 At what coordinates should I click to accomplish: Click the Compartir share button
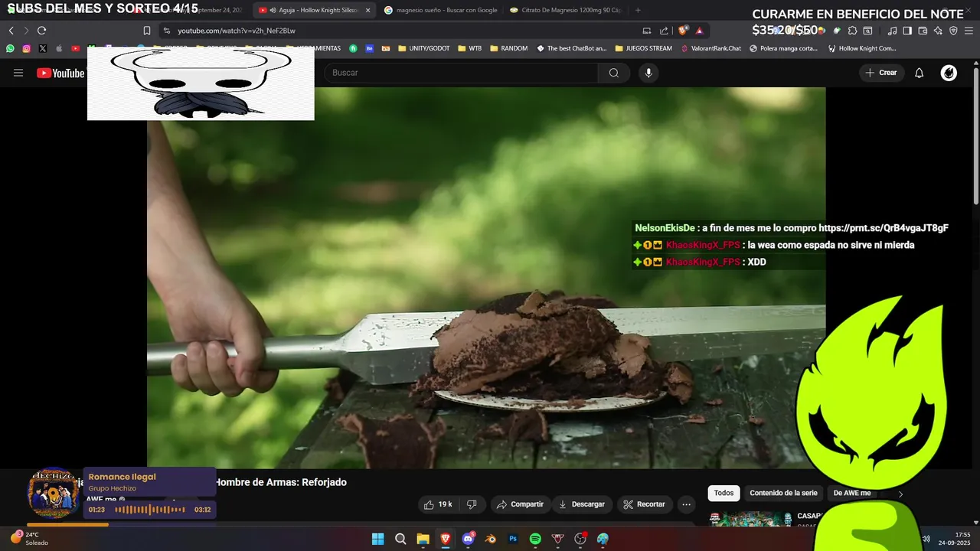[x=520, y=504]
